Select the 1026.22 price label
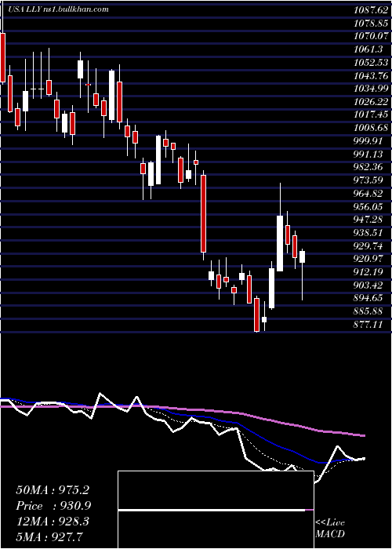The image size is (392, 549). click(372, 102)
